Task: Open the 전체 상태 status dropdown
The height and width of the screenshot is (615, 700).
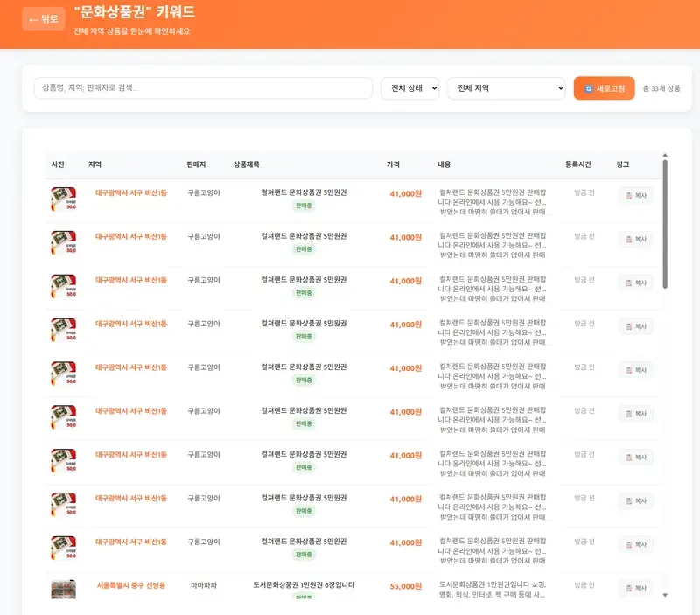Action: coord(409,88)
